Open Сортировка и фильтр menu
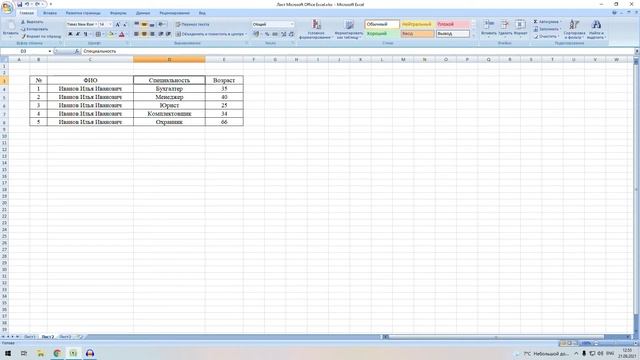This screenshot has width=640, height=360. 574,29
